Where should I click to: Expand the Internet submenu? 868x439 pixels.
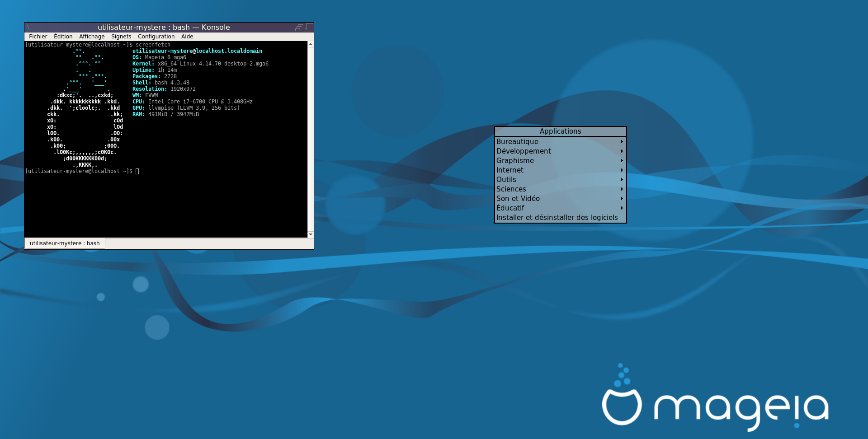click(560, 170)
